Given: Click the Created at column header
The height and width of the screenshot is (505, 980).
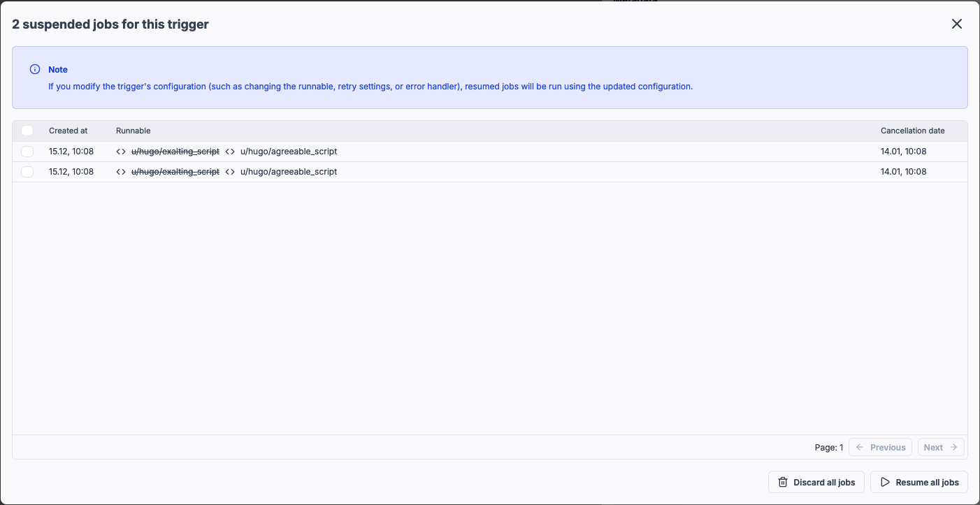Looking at the screenshot, I should point(68,131).
